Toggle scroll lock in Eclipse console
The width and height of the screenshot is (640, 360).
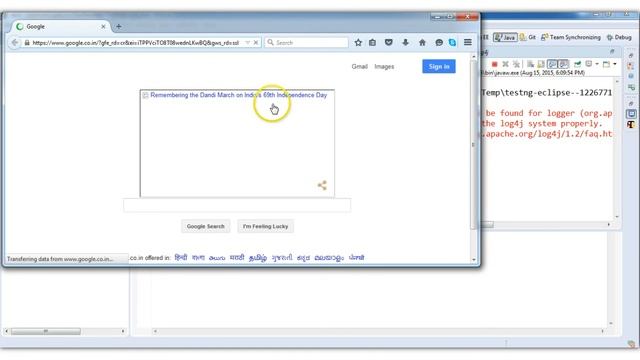pyautogui.click(x=541, y=64)
